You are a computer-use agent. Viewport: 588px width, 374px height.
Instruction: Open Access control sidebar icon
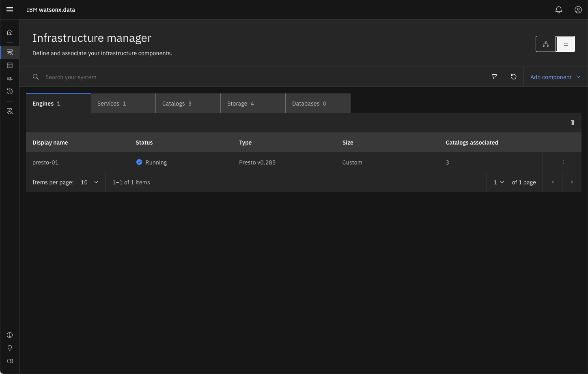(x=10, y=111)
